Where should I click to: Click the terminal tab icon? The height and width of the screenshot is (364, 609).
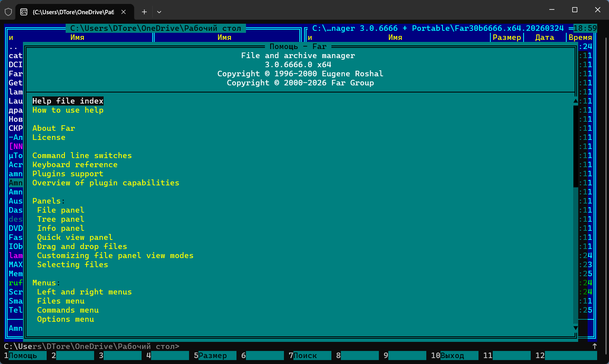[24, 12]
